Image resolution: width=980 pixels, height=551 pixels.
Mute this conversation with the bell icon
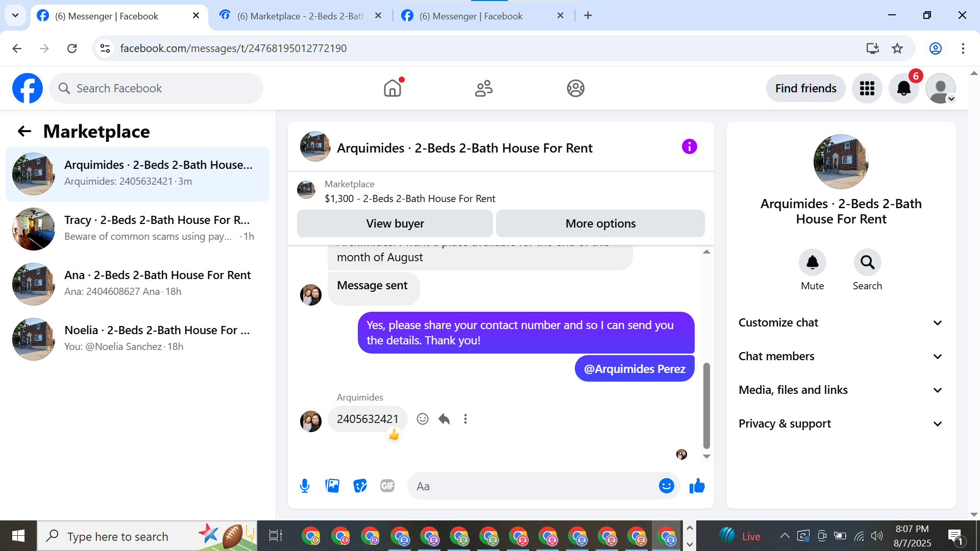point(813,262)
